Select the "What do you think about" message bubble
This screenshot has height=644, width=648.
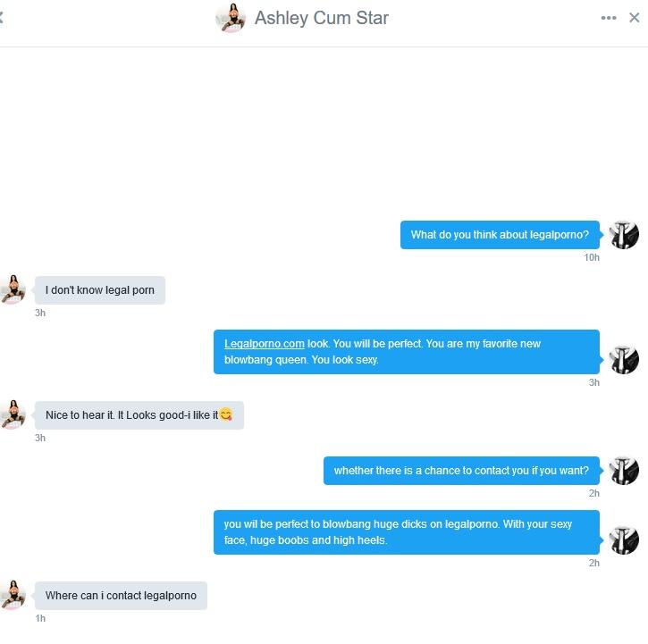click(x=500, y=235)
